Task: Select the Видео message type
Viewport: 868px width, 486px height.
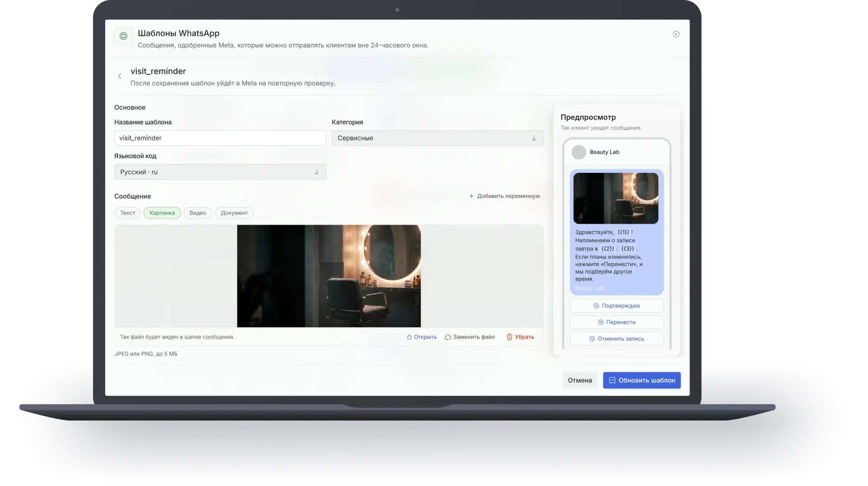Action: tap(198, 213)
